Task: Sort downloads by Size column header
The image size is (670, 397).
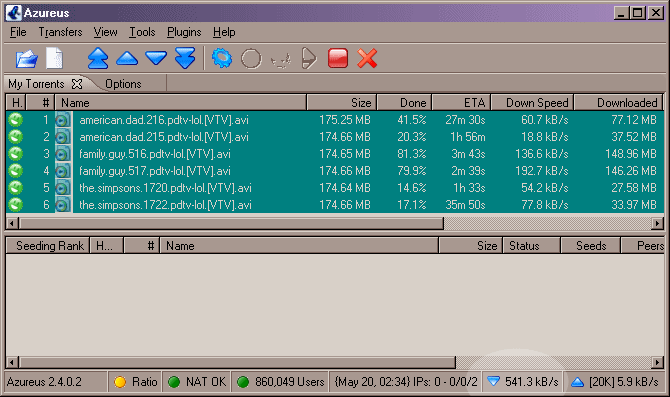Action: tap(341, 103)
